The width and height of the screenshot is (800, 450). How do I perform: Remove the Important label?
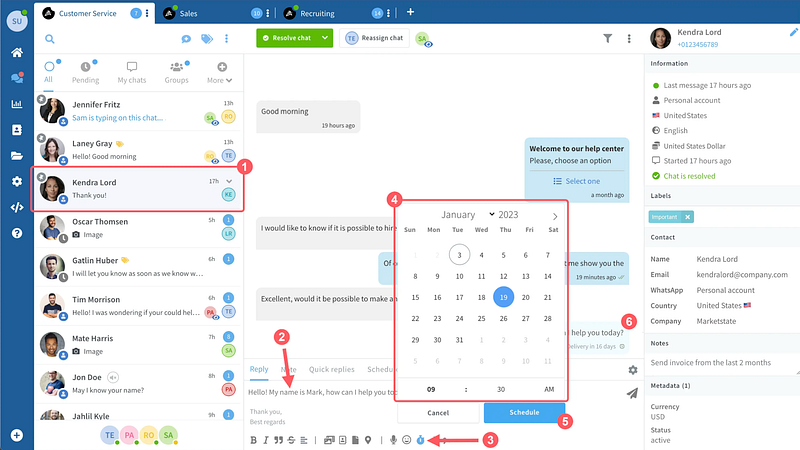(688, 217)
